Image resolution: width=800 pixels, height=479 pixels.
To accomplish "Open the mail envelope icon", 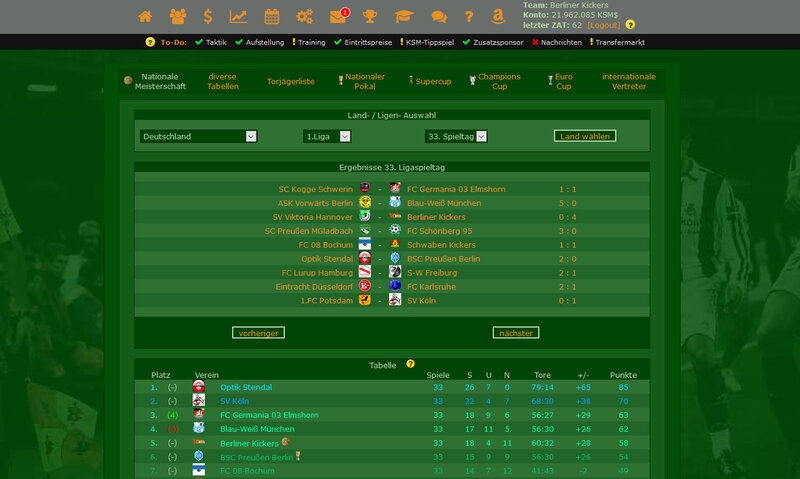I will [x=338, y=17].
